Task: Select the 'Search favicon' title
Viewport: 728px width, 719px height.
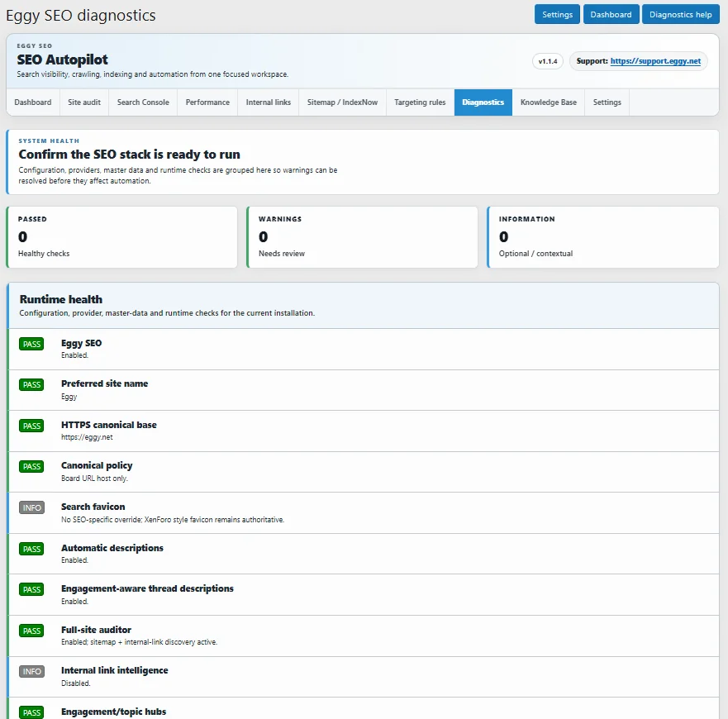Action: [93, 507]
